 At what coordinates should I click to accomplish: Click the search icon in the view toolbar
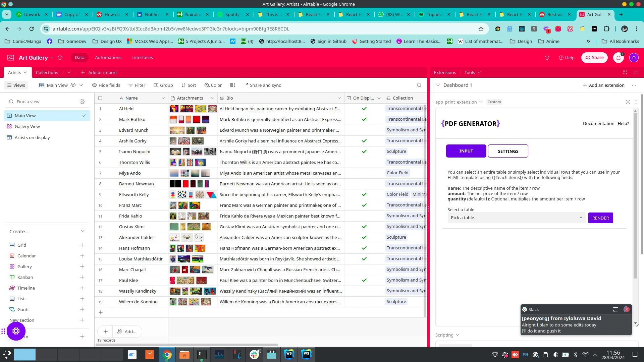click(x=419, y=85)
